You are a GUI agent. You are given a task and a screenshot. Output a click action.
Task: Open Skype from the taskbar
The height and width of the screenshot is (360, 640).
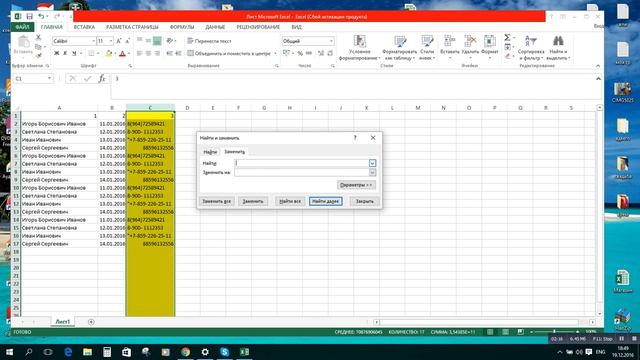(x=224, y=352)
